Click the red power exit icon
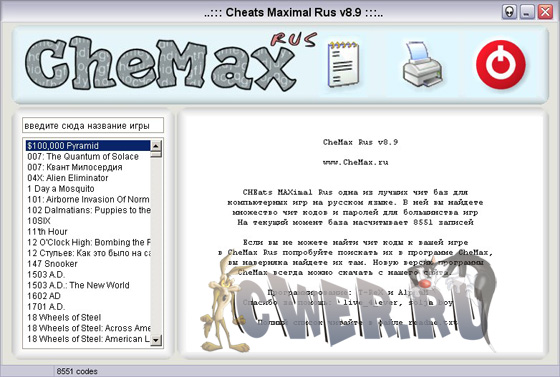This screenshot has width=560, height=377. point(501,64)
